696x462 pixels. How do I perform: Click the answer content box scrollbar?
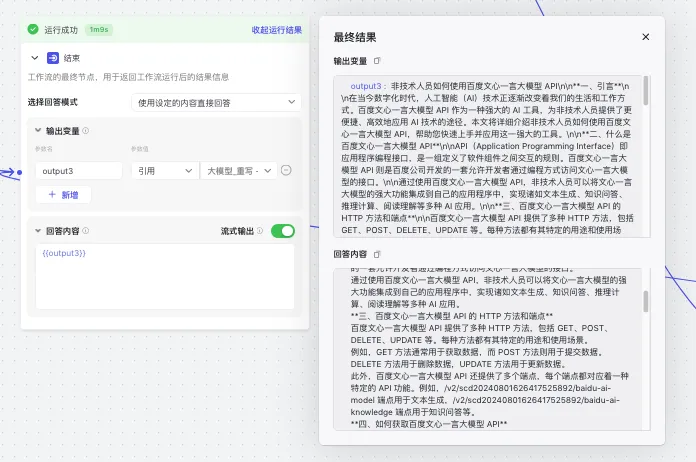coord(645,301)
